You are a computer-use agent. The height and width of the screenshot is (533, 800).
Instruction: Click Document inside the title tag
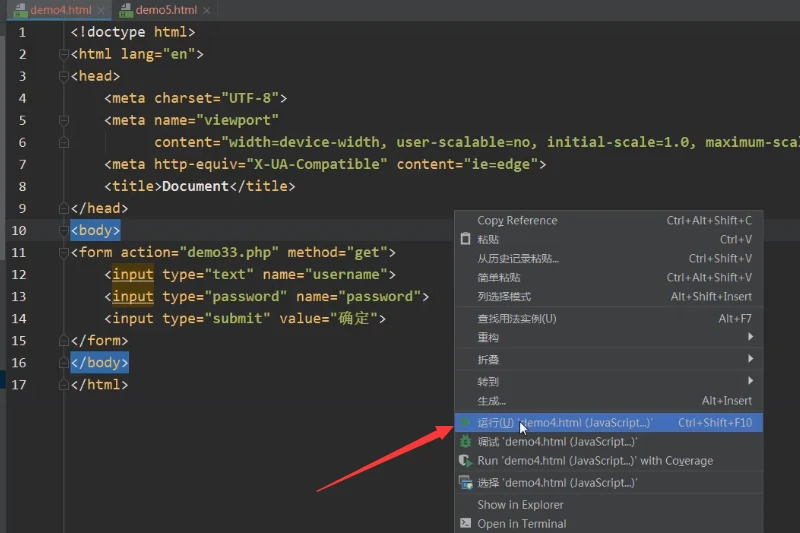(x=195, y=186)
